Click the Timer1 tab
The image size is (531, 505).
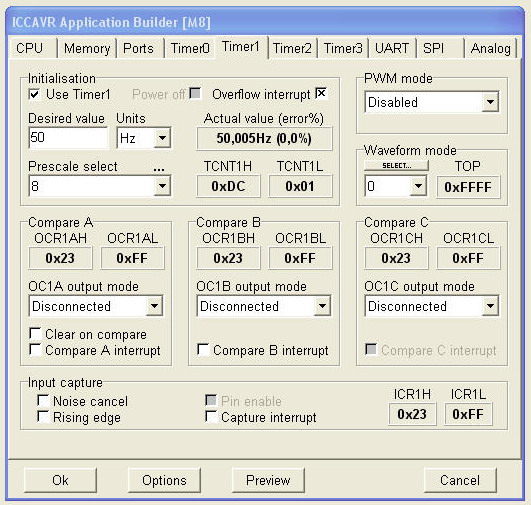pos(241,47)
